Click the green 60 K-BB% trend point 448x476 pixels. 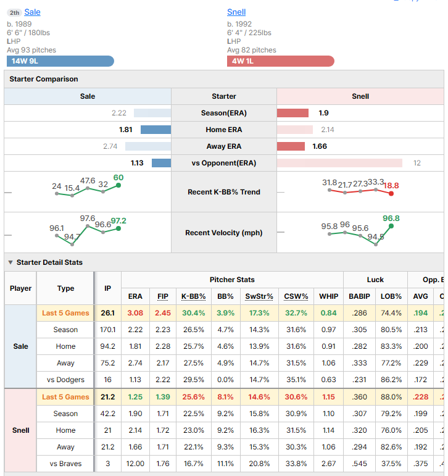pos(118,185)
